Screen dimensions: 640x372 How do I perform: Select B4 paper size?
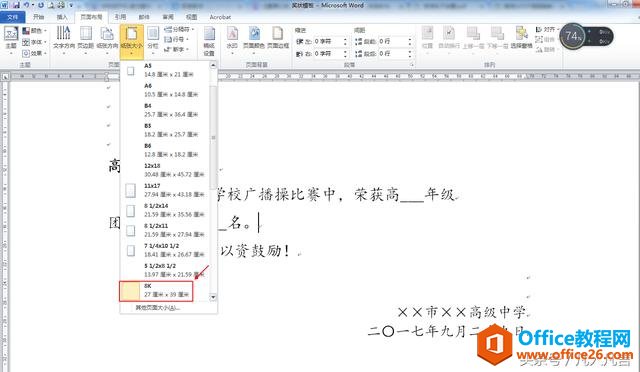point(165,110)
